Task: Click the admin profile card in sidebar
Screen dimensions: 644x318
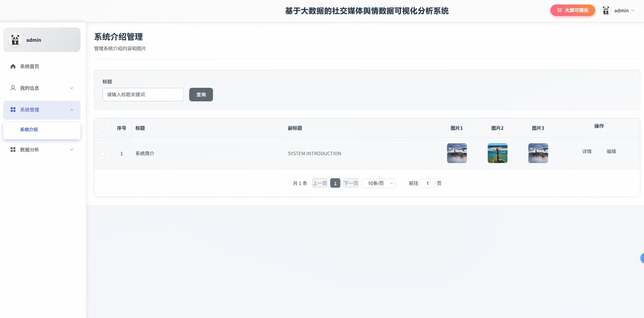Action: [x=42, y=40]
